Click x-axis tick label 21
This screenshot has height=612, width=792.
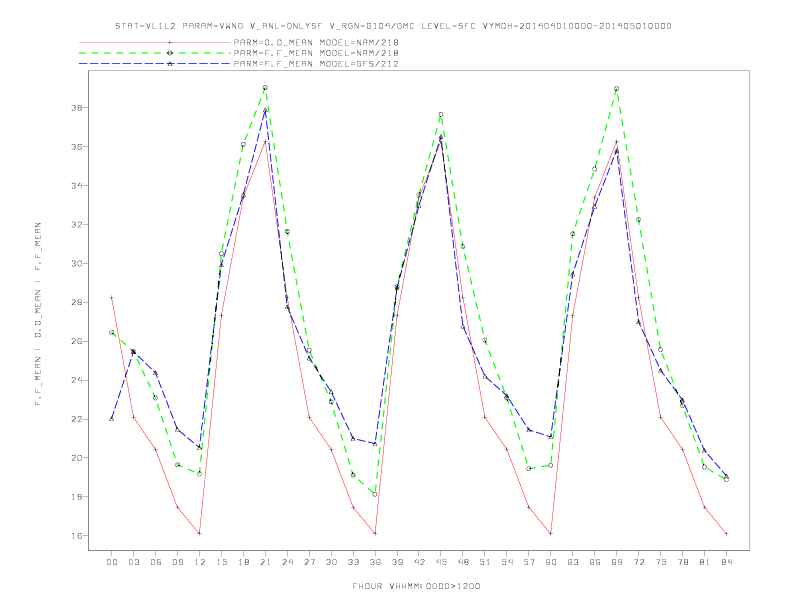tap(266, 562)
